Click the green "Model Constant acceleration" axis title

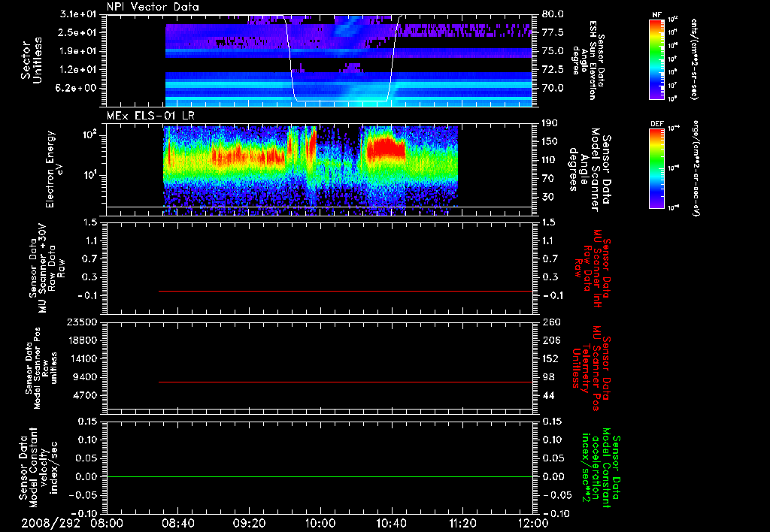[601, 469]
